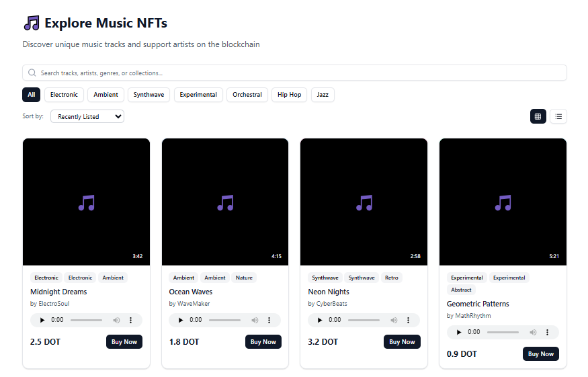This screenshot has height=377, width=588.
Task: Open the Geometric Patterns cover thumbnail
Action: (x=503, y=202)
